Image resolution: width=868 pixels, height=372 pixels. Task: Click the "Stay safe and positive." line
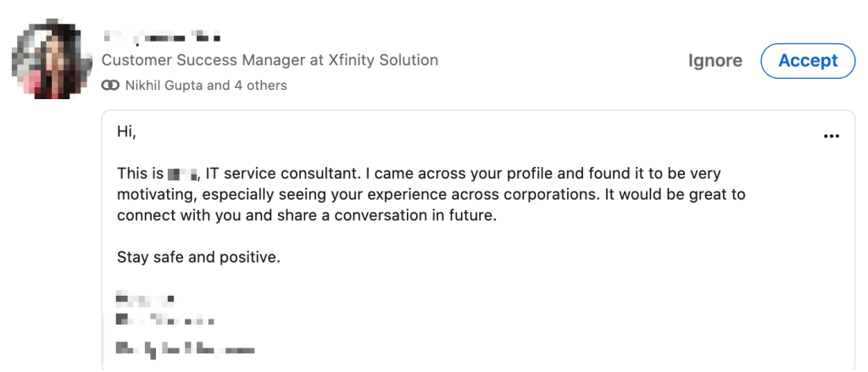coord(198,258)
